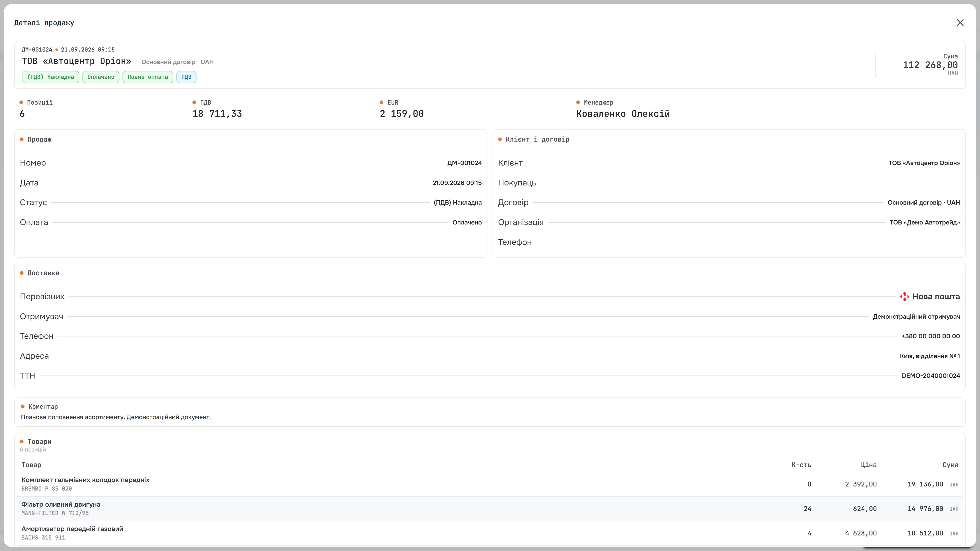This screenshot has height=551, width=980.
Task: Click the address Київ, відділення № 1
Action: pos(930,356)
